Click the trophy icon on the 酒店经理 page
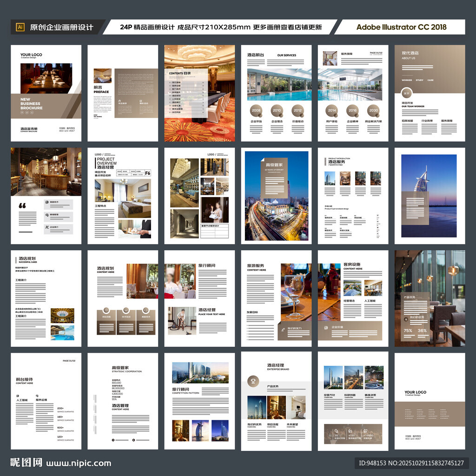 click(x=253, y=381)
